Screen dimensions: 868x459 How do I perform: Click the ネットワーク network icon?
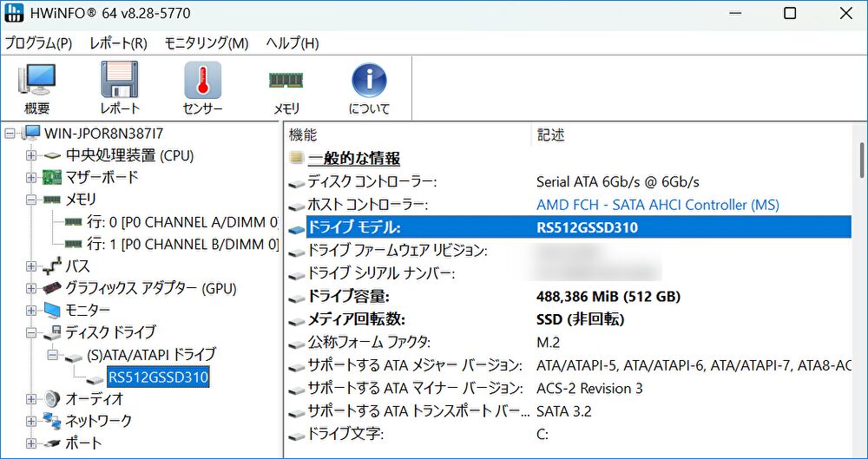pos(52,422)
